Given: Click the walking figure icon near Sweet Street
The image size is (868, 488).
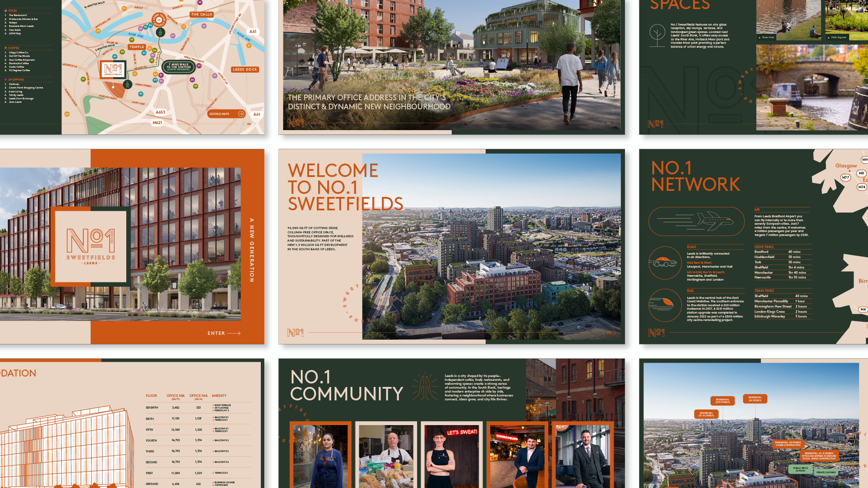Looking at the screenshot, I should (x=127, y=84).
